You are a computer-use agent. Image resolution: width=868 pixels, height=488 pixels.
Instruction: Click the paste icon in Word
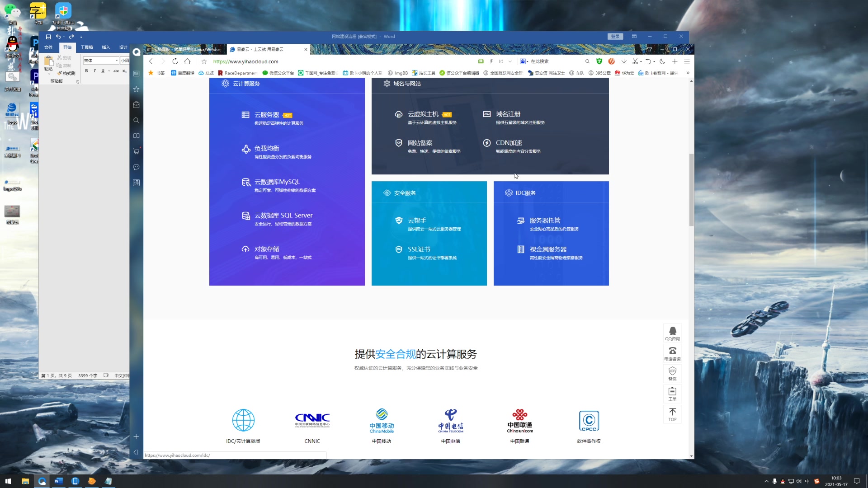click(48, 61)
